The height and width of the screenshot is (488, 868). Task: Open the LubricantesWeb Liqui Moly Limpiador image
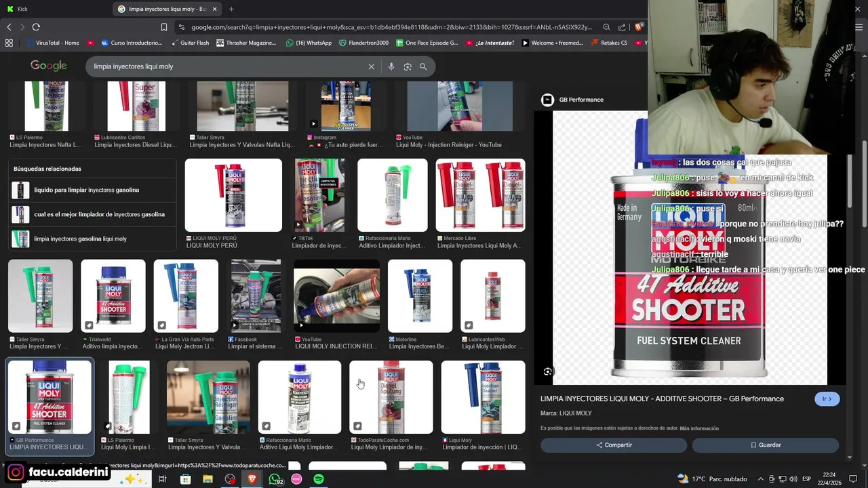click(493, 296)
